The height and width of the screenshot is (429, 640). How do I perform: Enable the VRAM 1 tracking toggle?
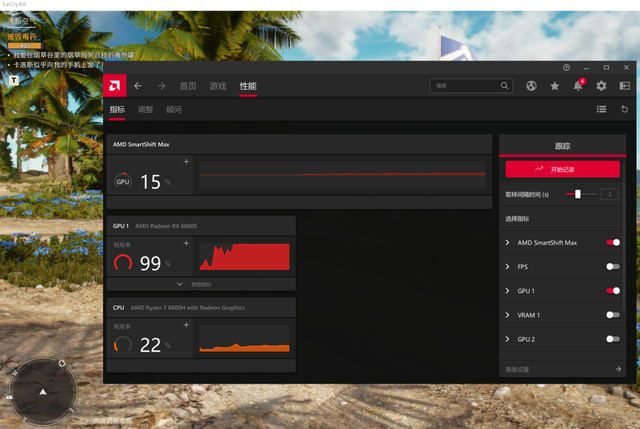pyautogui.click(x=613, y=315)
